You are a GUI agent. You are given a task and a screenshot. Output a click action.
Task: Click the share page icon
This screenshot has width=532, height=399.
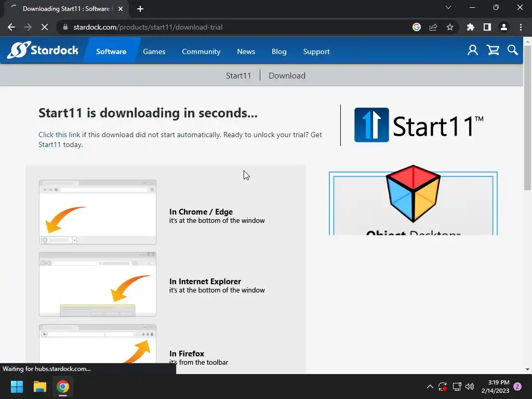click(433, 27)
